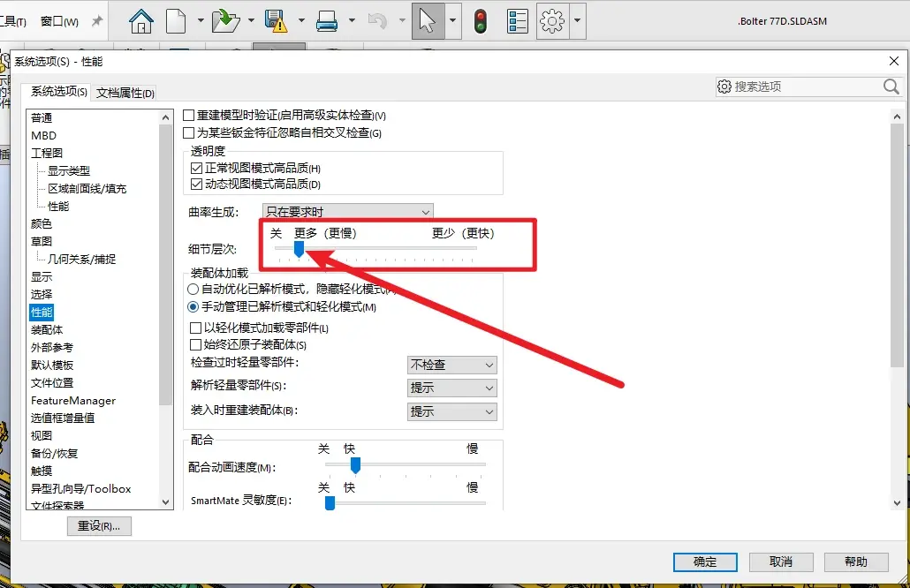Click the 帮助 button

tap(856, 562)
